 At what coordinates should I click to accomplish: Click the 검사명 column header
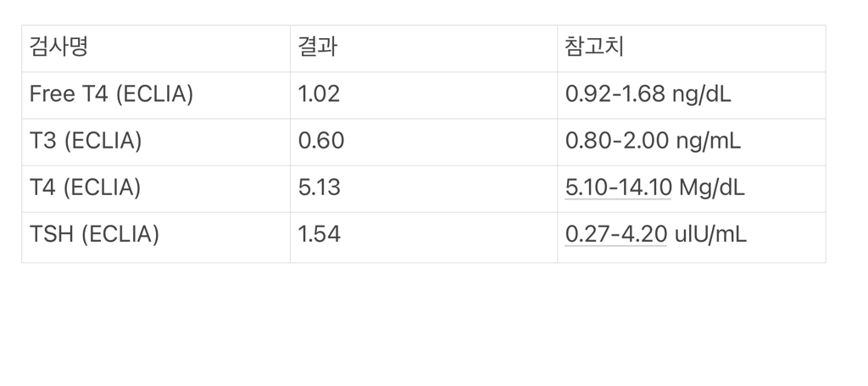point(58,47)
